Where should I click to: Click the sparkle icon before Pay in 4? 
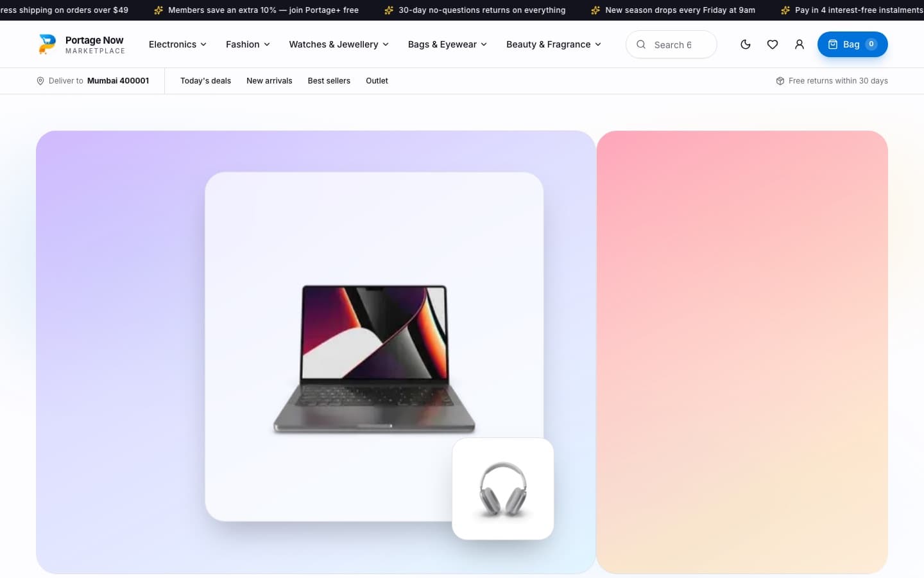tap(785, 10)
